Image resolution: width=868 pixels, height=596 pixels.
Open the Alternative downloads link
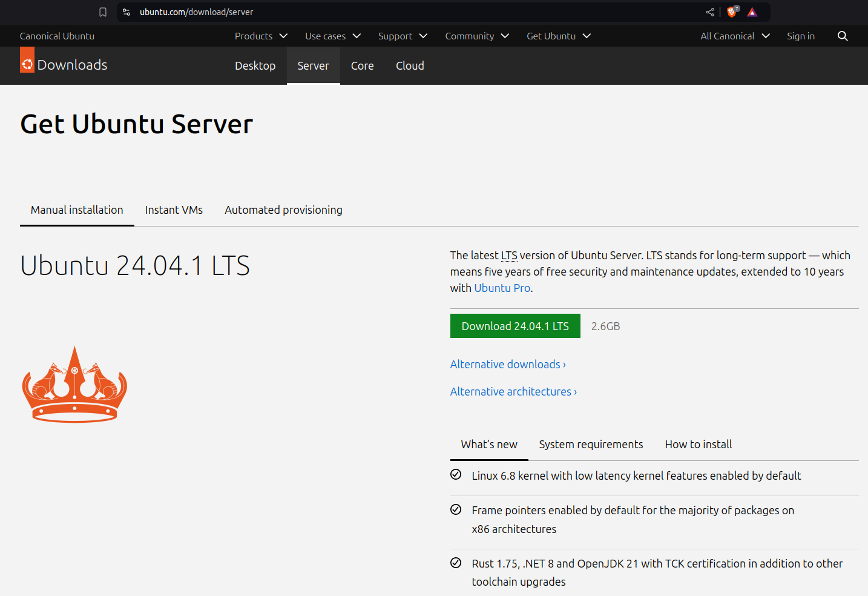click(x=508, y=365)
